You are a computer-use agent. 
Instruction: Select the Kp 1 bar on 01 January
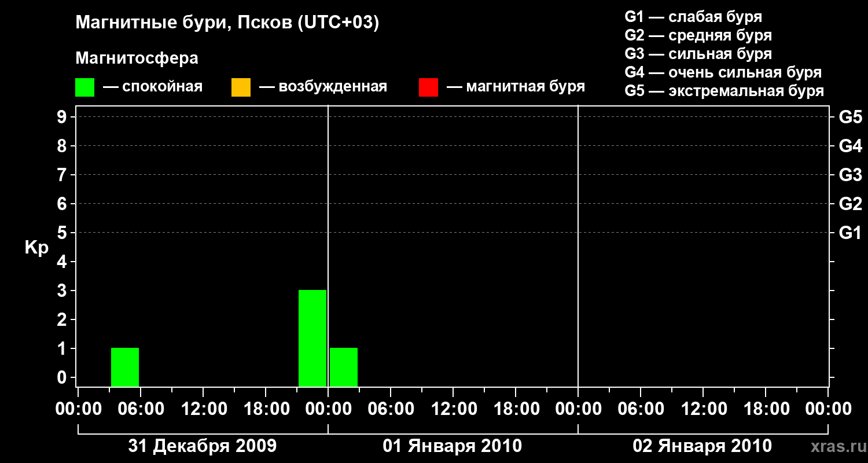344,367
